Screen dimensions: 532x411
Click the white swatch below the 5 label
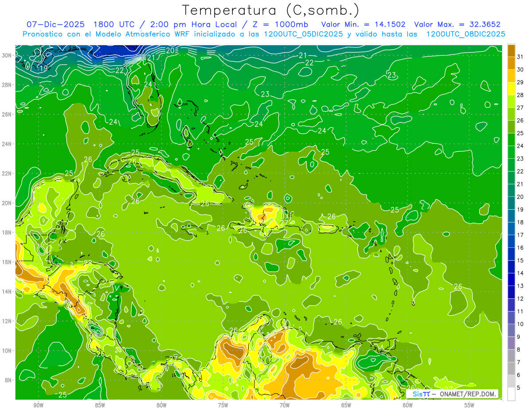511,394
